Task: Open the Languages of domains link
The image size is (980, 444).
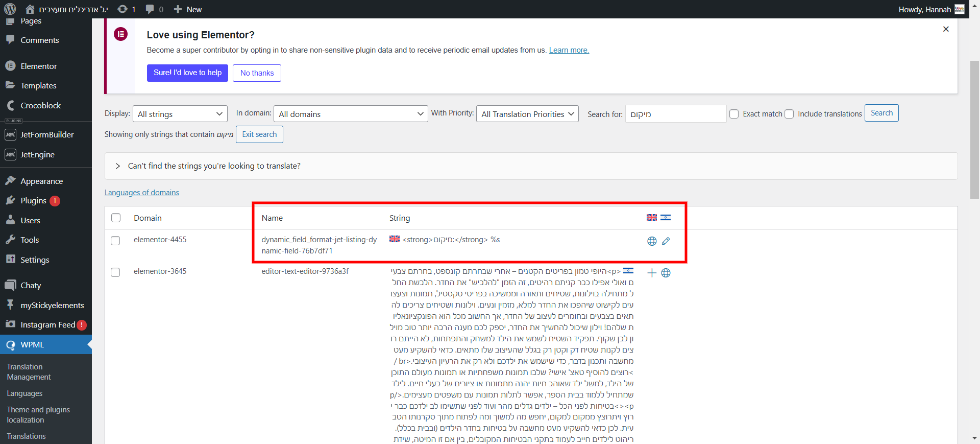Action: [x=142, y=193]
